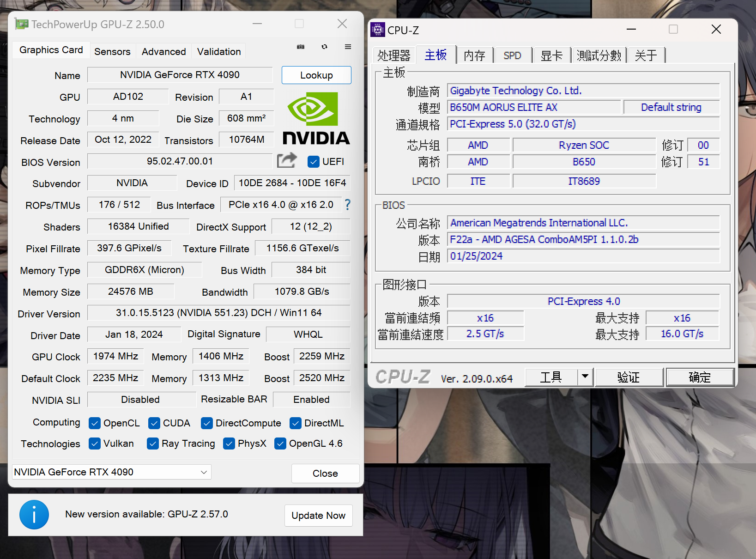The height and width of the screenshot is (559, 756).
Task: Toggle the UEFI checkbox
Action: point(313,162)
